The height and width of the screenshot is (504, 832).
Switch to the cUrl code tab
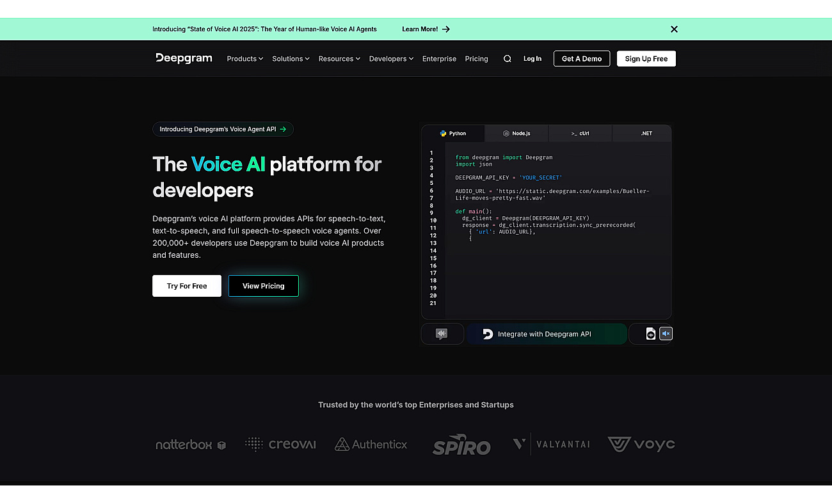coord(580,134)
